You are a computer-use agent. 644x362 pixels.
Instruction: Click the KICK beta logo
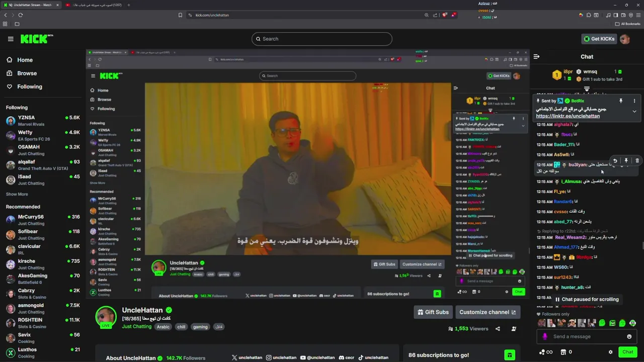pos(37,39)
